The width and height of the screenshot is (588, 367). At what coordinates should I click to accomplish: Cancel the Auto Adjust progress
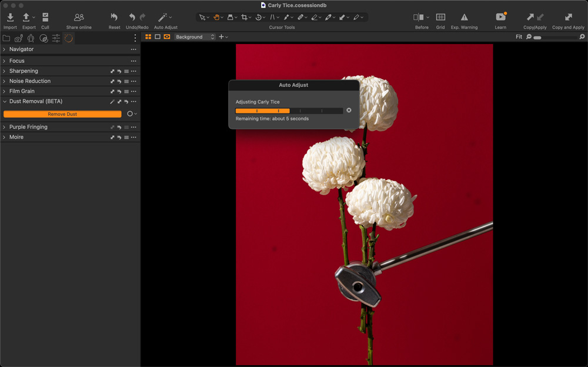[349, 111]
